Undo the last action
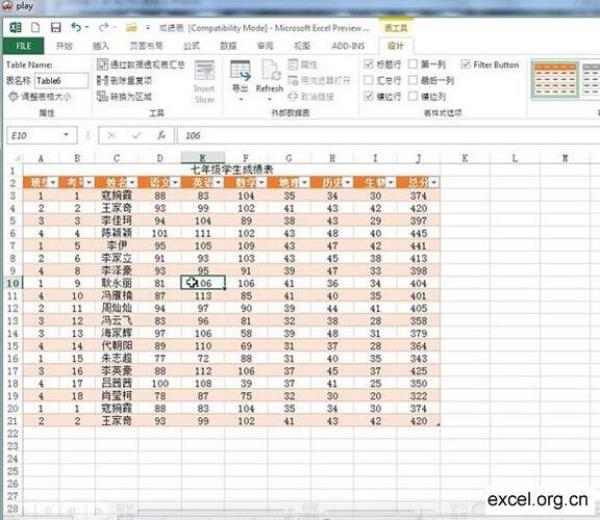The image size is (600, 520). pyautogui.click(x=76, y=28)
